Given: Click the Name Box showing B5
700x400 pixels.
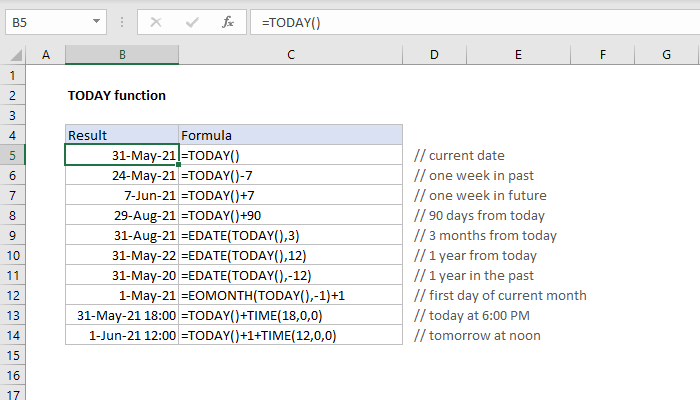Looking at the screenshot, I should click(x=45, y=21).
